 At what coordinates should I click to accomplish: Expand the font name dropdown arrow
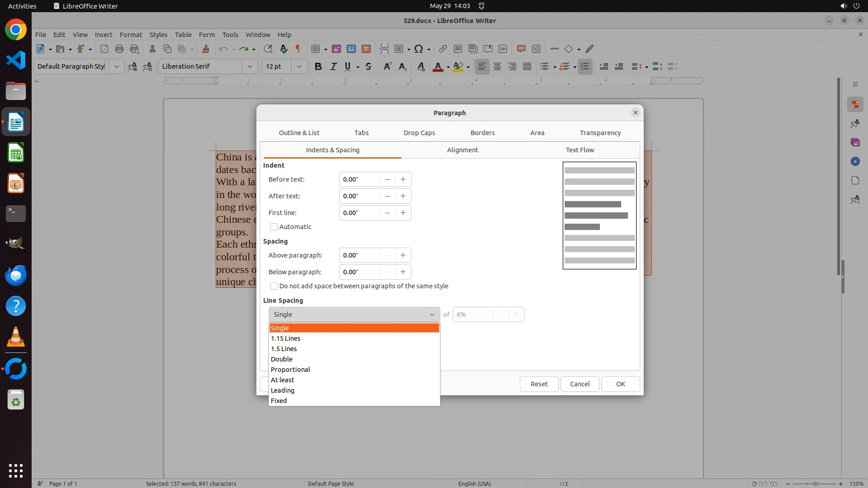250,66
